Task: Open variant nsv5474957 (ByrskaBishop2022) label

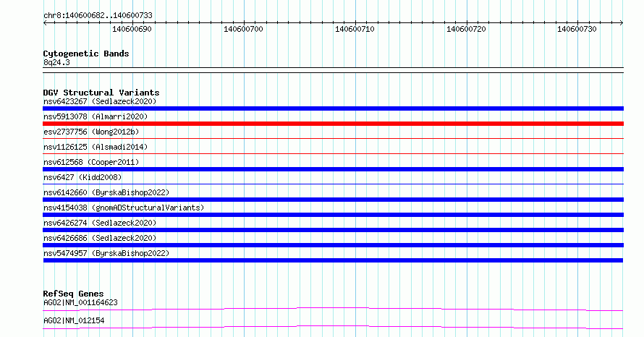Action: tap(106, 253)
